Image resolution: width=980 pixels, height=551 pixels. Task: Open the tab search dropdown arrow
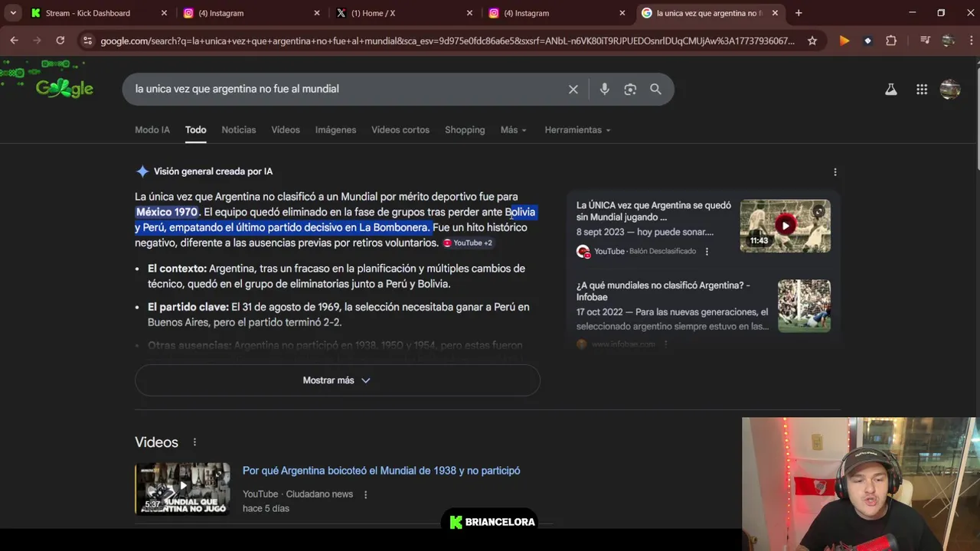coord(13,13)
